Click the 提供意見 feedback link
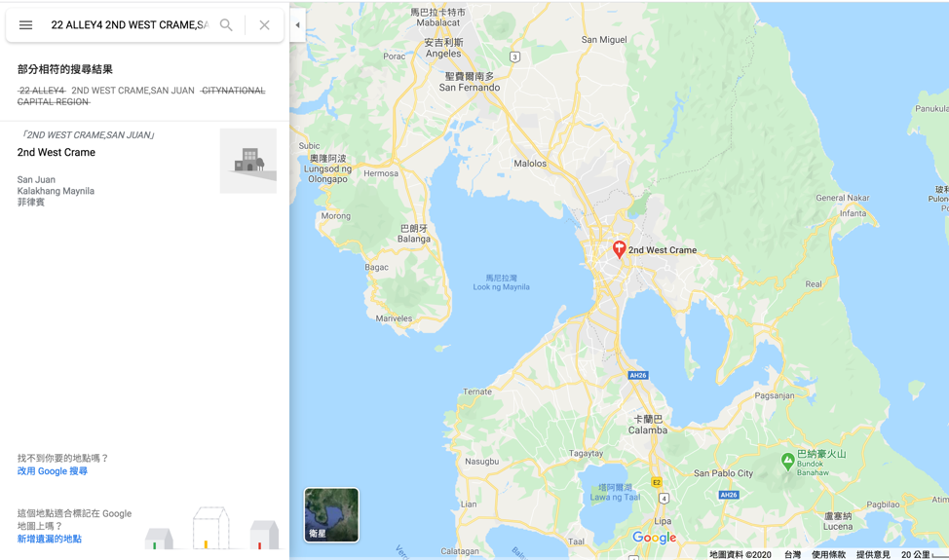This screenshot has height=560, width=949. [873, 554]
